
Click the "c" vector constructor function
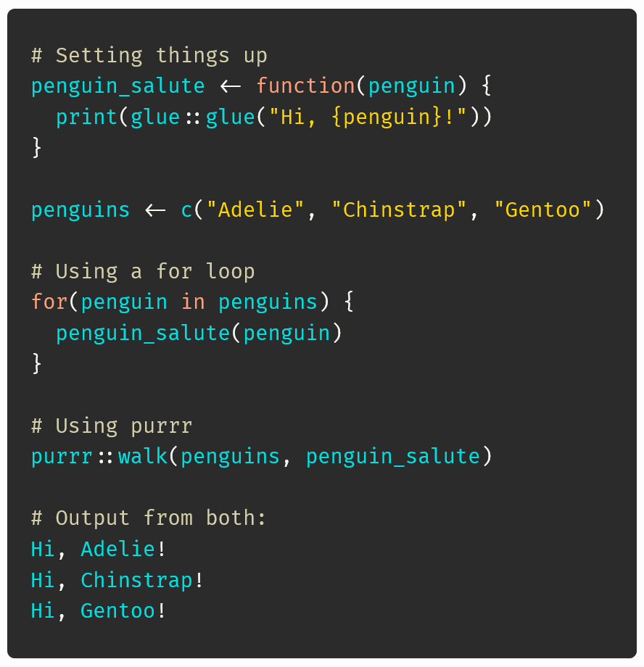(x=186, y=210)
